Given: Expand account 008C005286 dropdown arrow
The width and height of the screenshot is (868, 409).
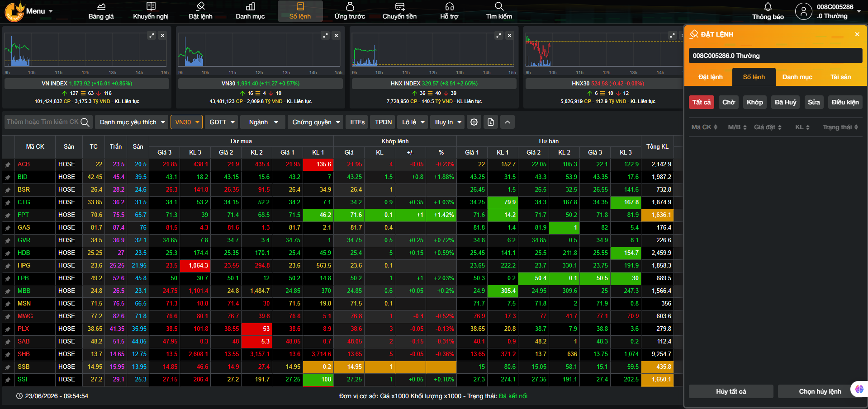Looking at the screenshot, I should (x=859, y=11).
